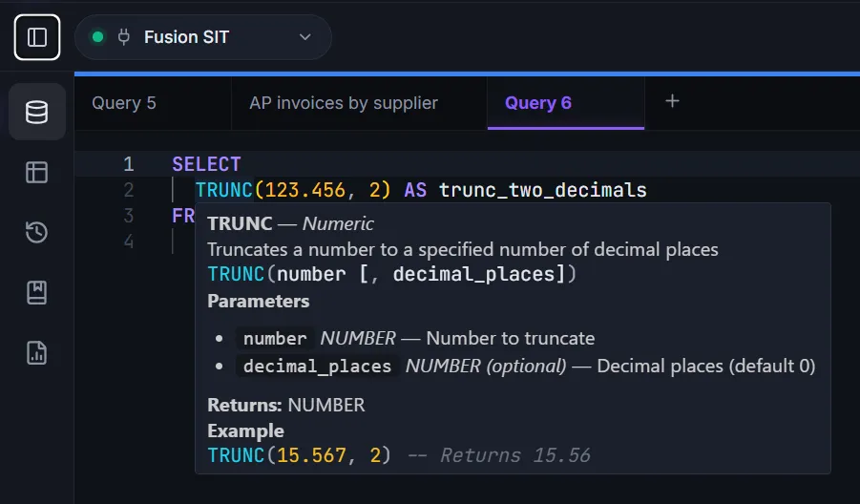The image size is (860, 504).
Task: Click the tooltip syntax TRUNC(number [, decimal_places])
Action: [x=391, y=274]
